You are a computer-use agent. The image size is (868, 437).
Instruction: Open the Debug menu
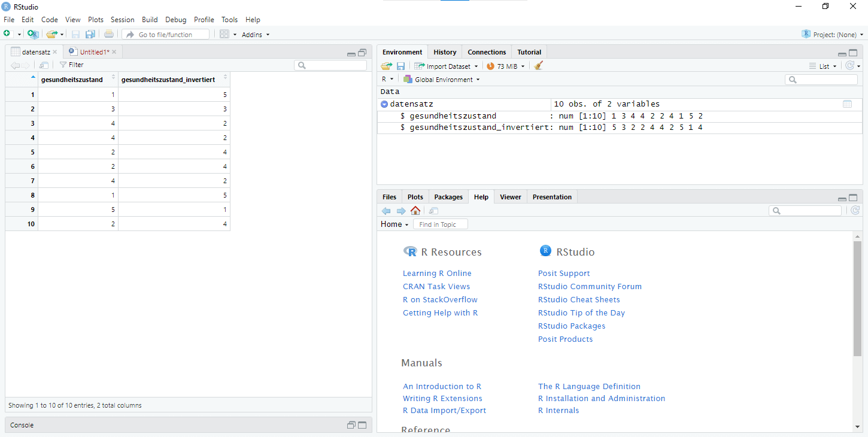(x=176, y=20)
